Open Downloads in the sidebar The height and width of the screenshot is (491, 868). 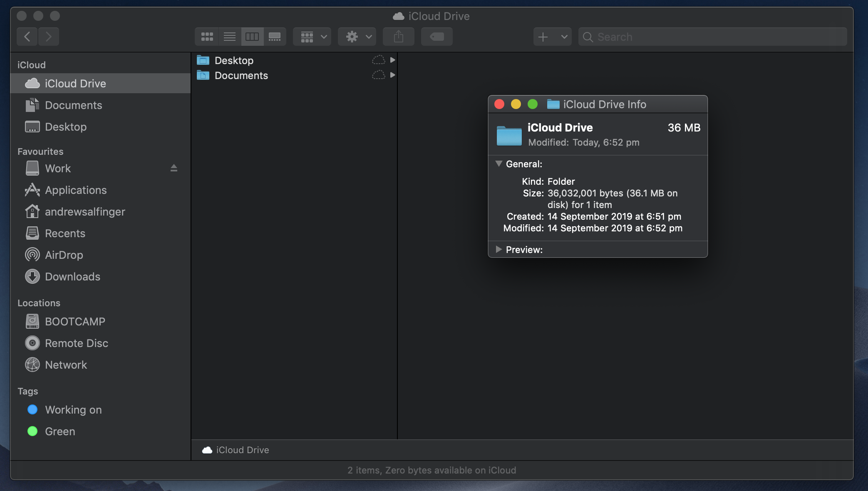point(100,276)
